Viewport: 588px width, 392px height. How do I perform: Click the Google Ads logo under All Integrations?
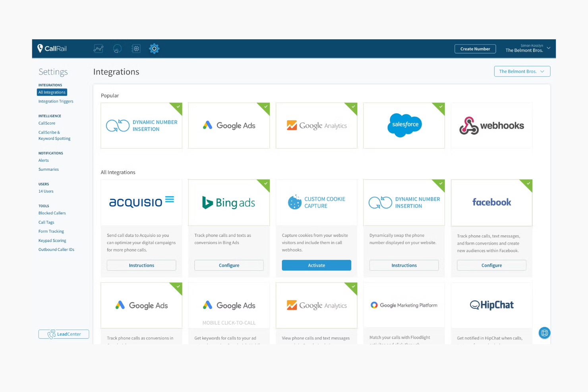coord(141,305)
